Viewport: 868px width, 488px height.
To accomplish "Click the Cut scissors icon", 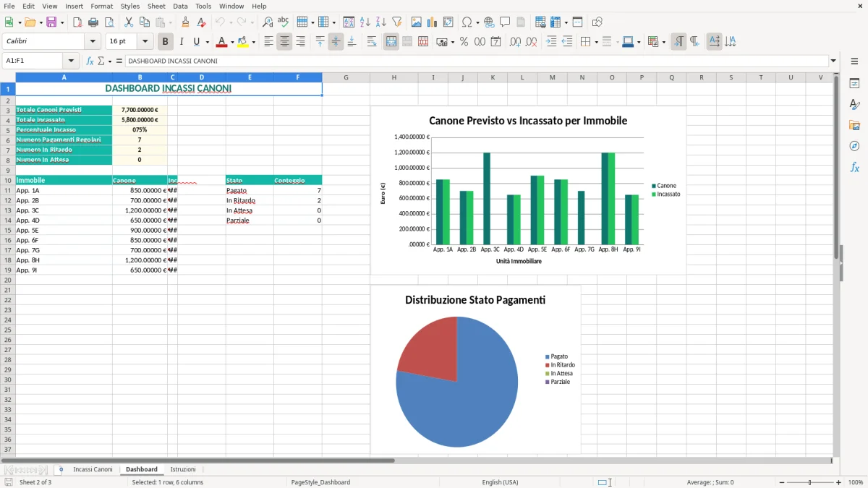I will [x=129, y=22].
